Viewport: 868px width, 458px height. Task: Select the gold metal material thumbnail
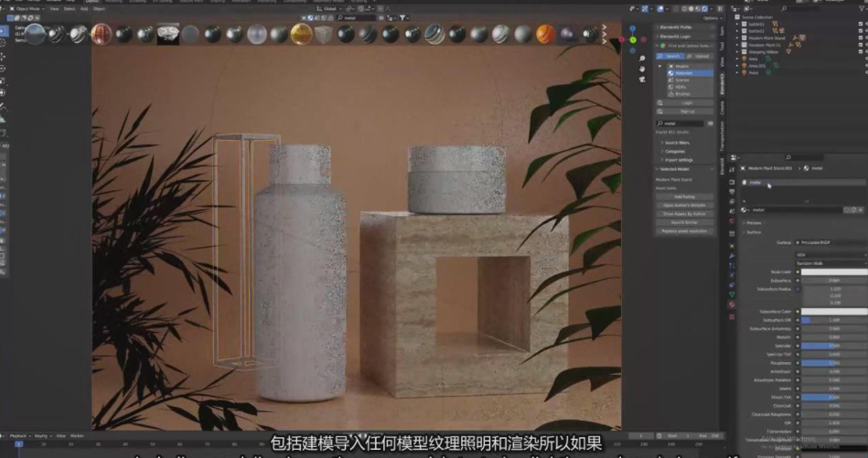point(302,34)
